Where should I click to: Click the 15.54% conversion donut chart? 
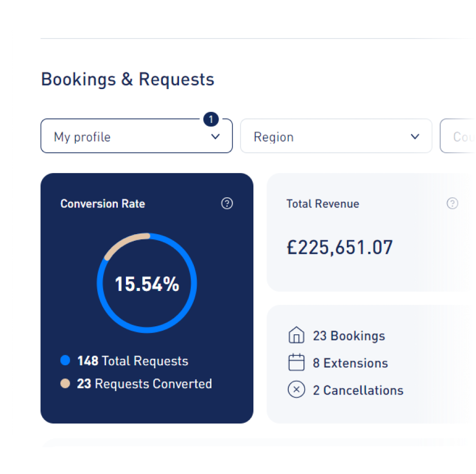pos(147,283)
